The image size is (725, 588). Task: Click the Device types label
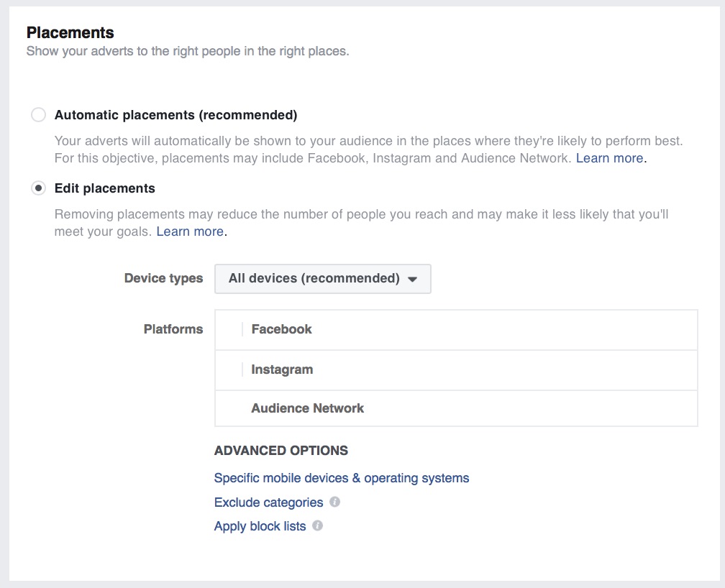coord(164,278)
